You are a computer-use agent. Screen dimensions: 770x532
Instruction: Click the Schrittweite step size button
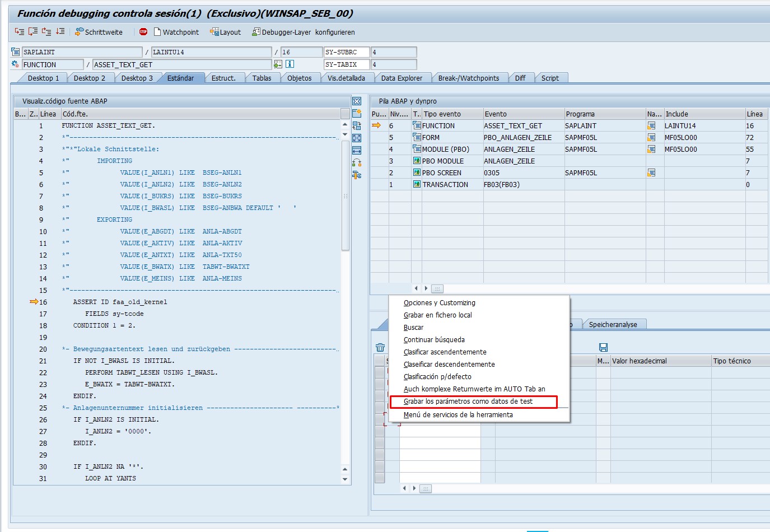click(x=99, y=32)
